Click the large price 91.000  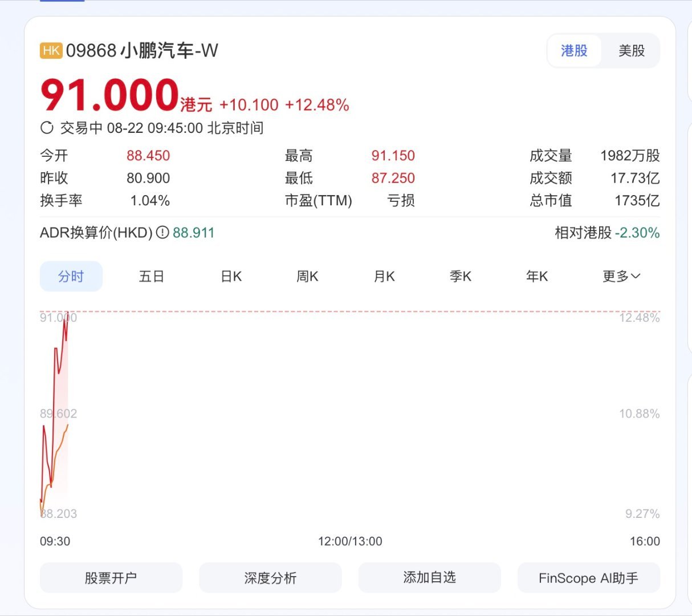pos(110,95)
